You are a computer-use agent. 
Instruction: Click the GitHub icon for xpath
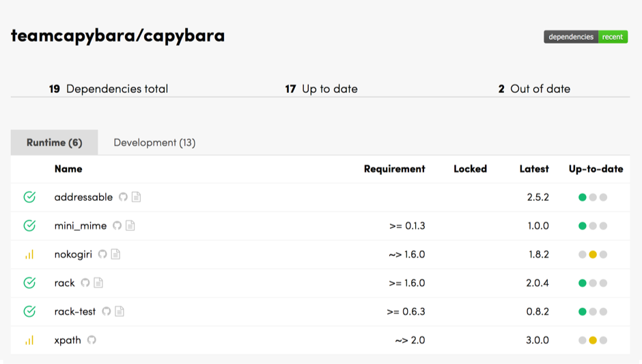tap(92, 340)
